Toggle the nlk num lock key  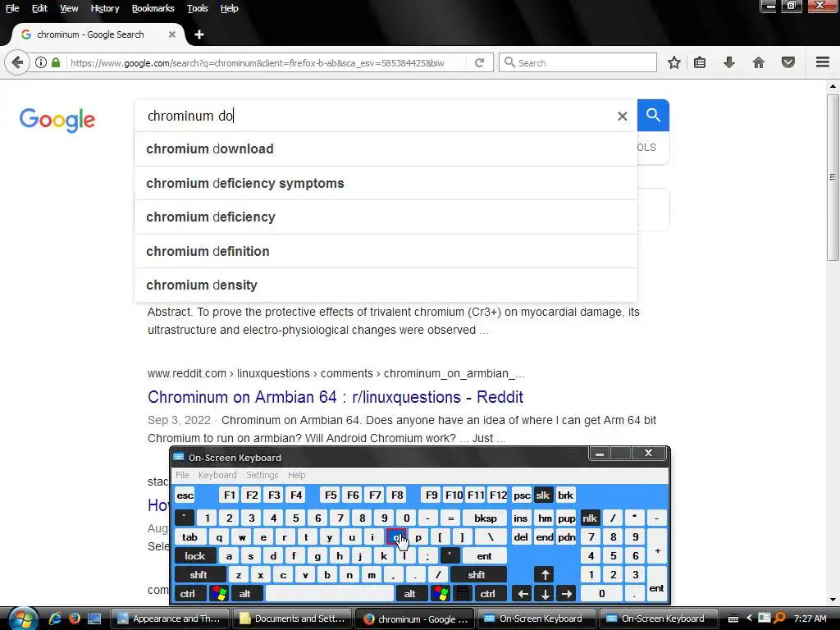click(590, 518)
